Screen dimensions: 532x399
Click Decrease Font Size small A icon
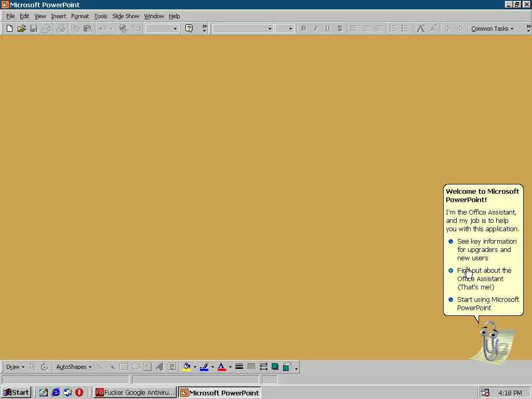433,29
